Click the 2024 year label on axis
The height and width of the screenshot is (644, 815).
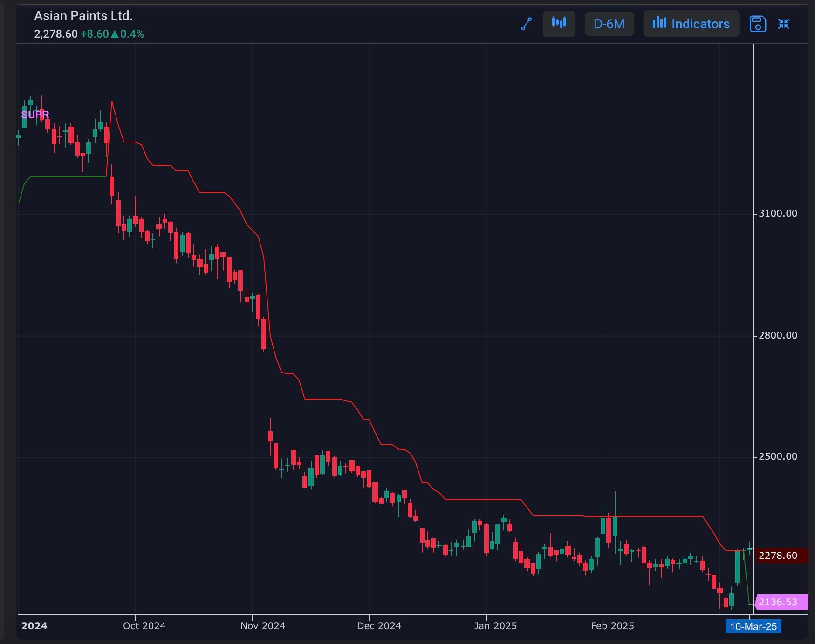[x=34, y=626]
